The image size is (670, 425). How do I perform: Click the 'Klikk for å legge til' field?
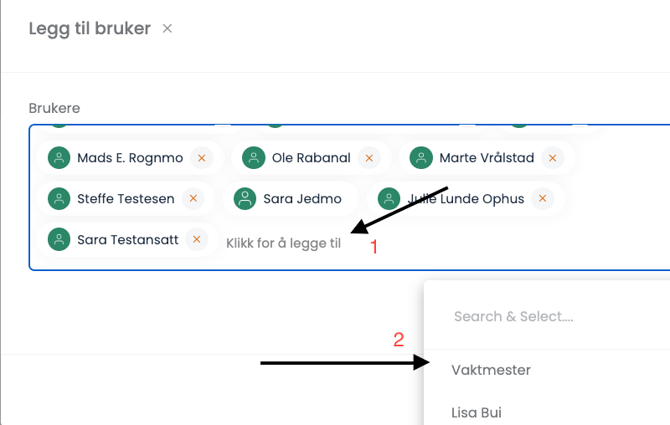[283, 243]
